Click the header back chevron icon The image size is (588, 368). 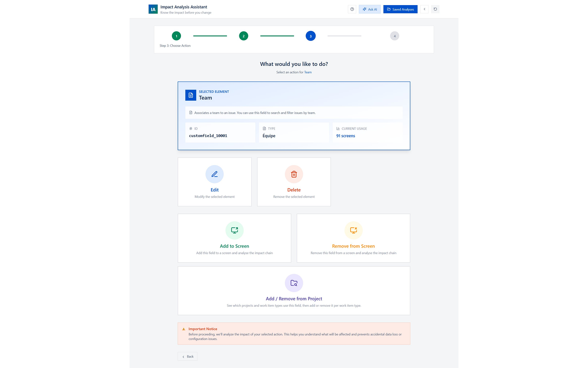(424, 9)
